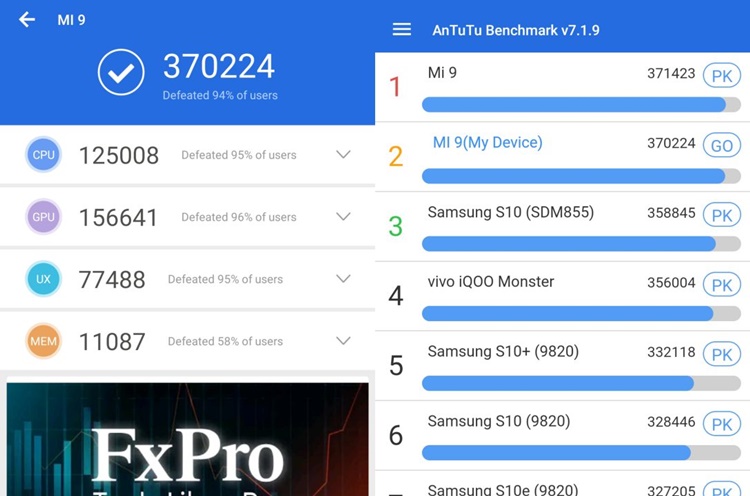Screen dimensions: 750x496
Task: Tap the blue CPU score badge
Action: (43, 154)
